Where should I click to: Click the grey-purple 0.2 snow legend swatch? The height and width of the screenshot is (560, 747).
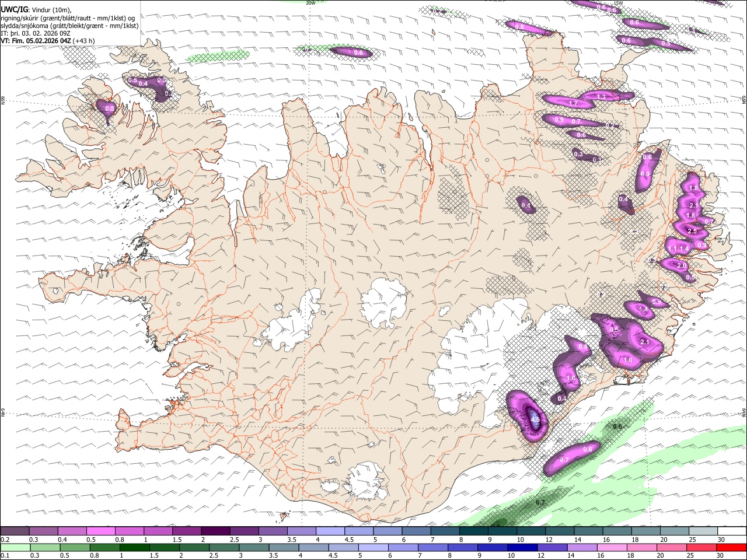click(15, 531)
